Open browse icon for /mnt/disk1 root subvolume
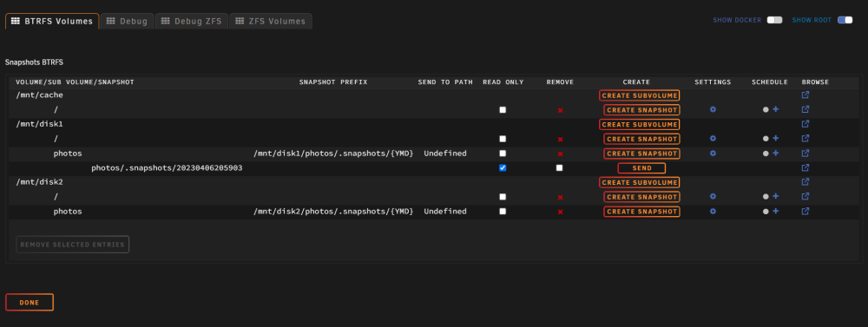 tap(806, 138)
